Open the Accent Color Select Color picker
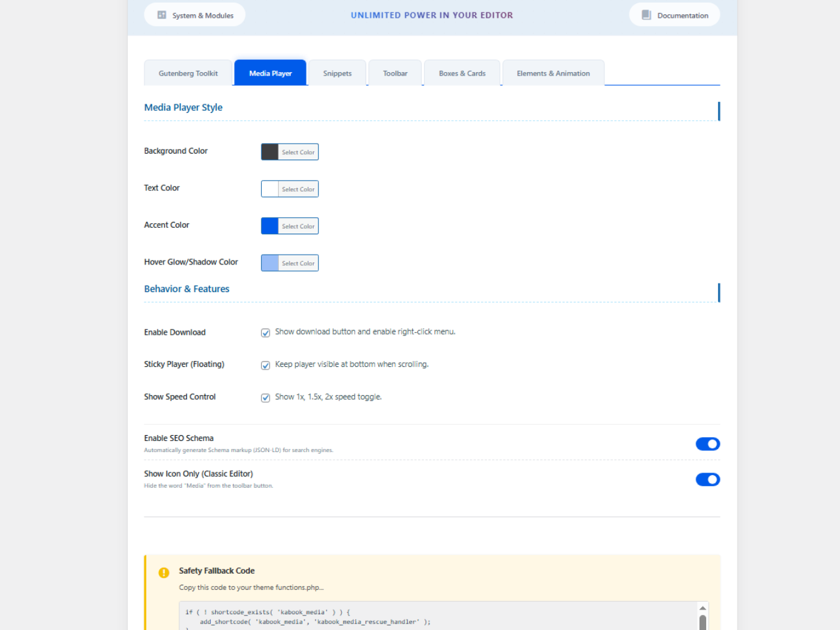Image resolution: width=840 pixels, height=630 pixels. click(298, 226)
